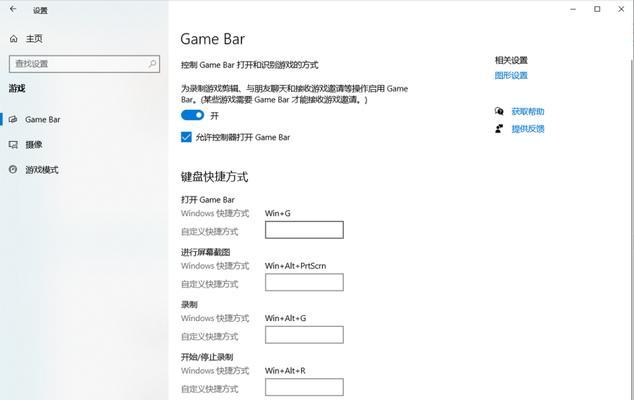Screen dimensions: 634x400
Task: Click custom shortcut field for 开始/停止录制
Action: [x=304, y=387]
